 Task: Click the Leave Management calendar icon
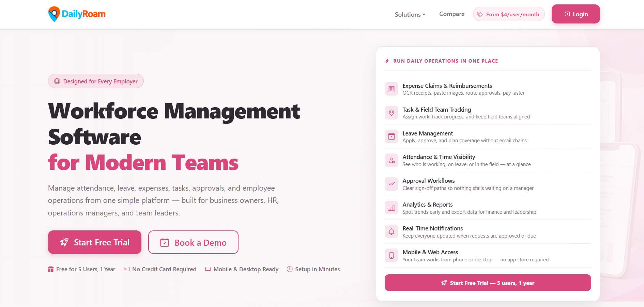point(392,136)
